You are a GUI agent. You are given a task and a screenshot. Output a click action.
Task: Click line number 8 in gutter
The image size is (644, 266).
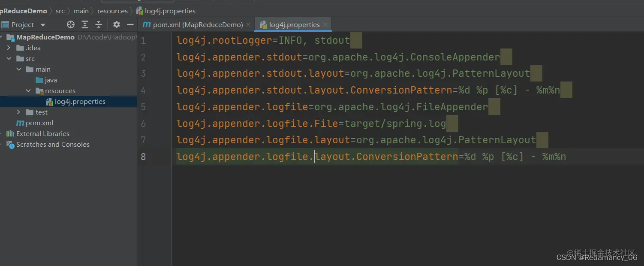tap(143, 157)
